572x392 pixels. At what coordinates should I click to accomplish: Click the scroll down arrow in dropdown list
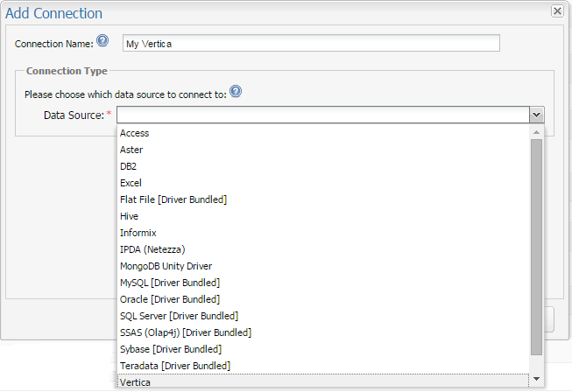536,379
